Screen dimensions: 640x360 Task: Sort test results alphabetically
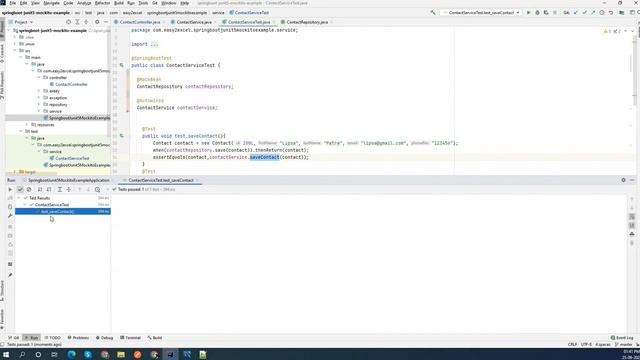(40, 189)
